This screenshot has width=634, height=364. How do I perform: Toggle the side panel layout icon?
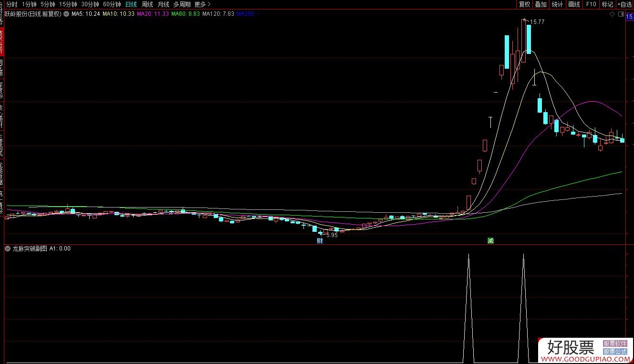coord(621,14)
